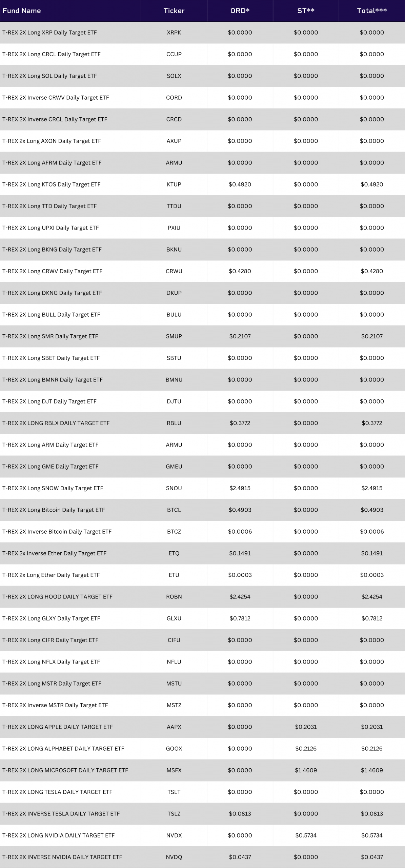Select T-REX 2X LONG RBLX DAILY TARGET ETF
Viewport: 405px width, 868px height.
[56, 423]
